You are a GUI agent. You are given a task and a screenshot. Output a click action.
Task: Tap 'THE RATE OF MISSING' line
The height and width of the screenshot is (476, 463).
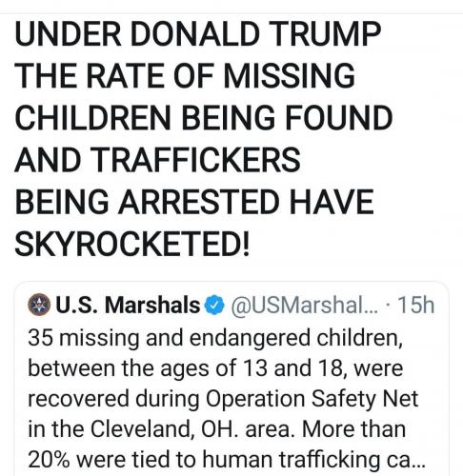coord(185,75)
